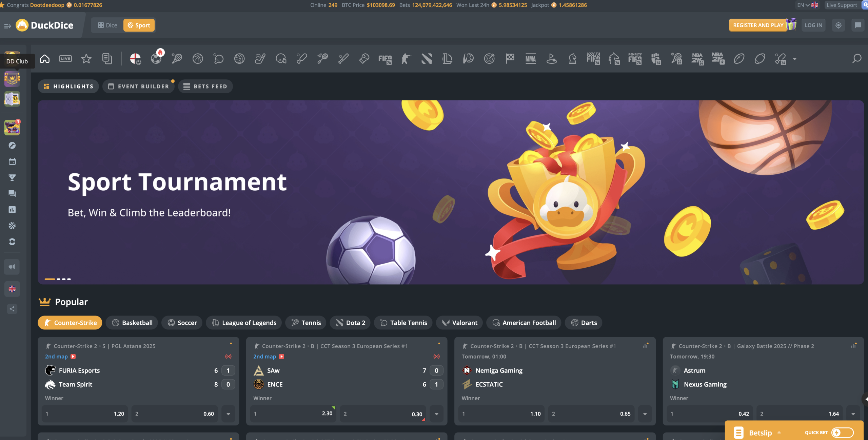Select the Basketball popular tab
This screenshot has width=868, height=440.
pyautogui.click(x=132, y=323)
